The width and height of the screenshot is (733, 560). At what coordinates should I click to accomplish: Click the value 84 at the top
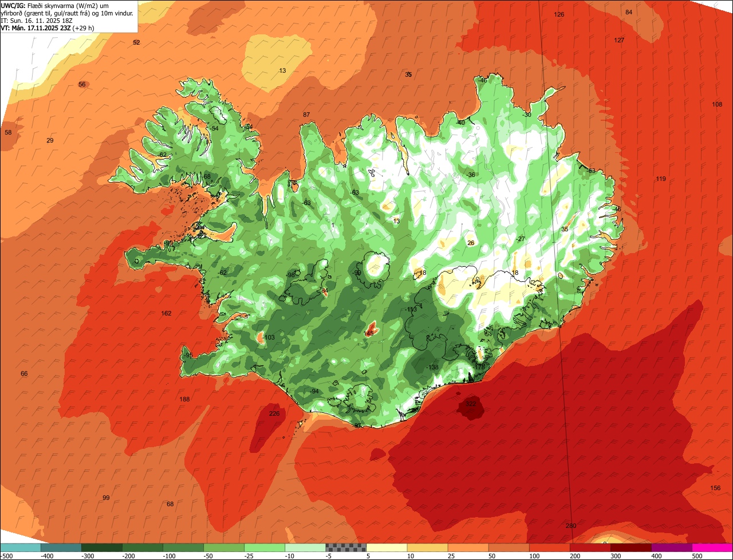(x=629, y=12)
